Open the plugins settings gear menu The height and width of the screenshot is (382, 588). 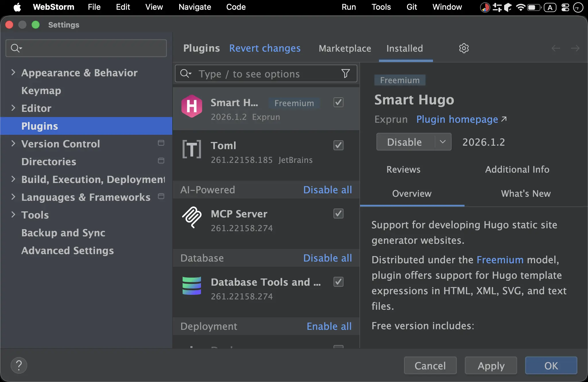464,48
